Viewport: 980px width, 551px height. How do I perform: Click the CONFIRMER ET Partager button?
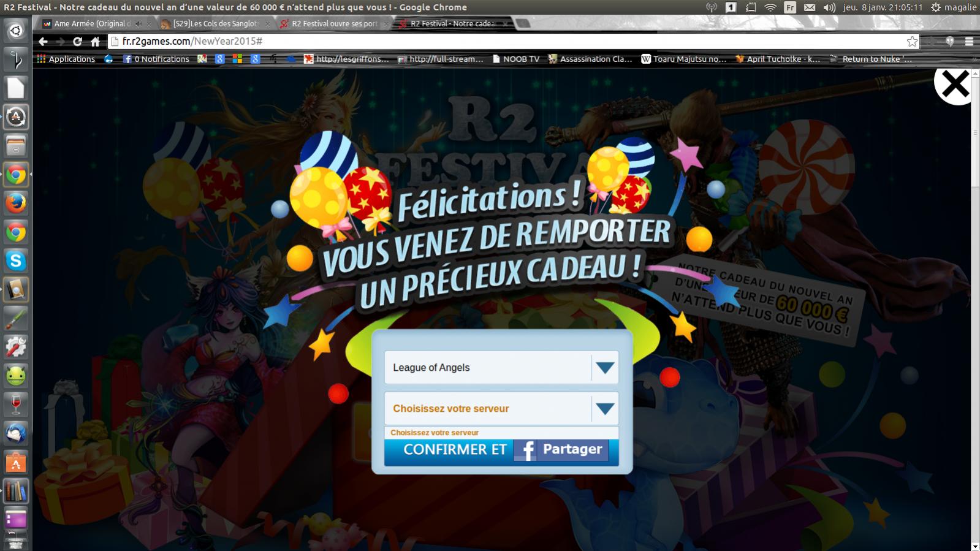click(x=501, y=450)
